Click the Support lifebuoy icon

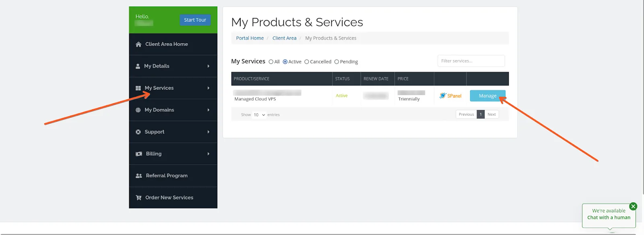pos(138,132)
